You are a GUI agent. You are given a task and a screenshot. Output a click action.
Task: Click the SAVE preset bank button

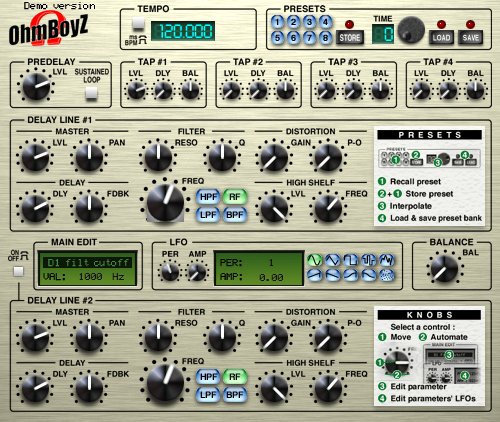470,38
